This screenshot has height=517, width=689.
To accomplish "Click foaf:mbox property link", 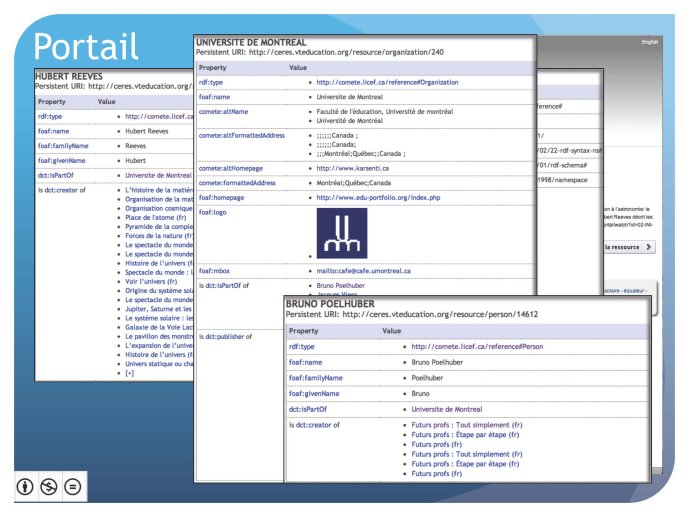I will (214, 271).
